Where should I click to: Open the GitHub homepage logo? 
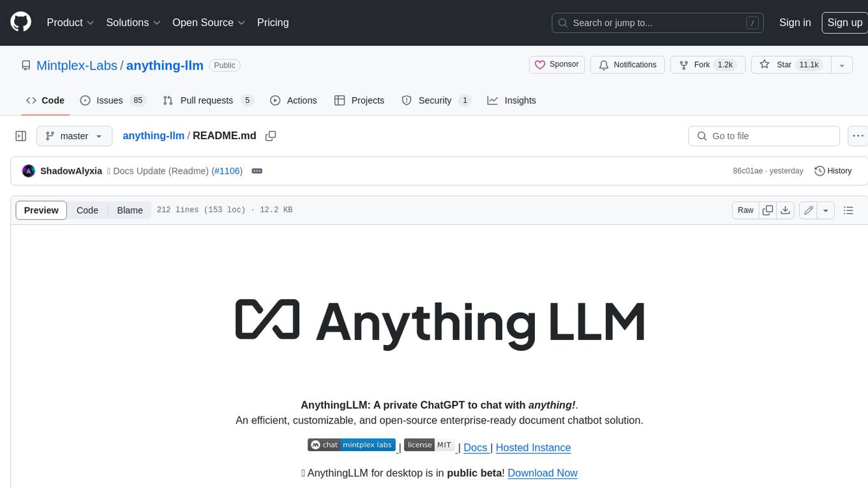tap(20, 22)
